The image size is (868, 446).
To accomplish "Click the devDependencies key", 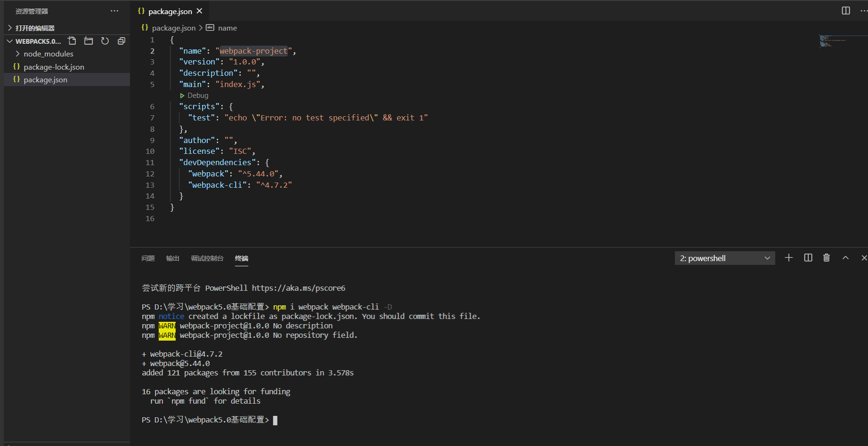I will click(218, 162).
